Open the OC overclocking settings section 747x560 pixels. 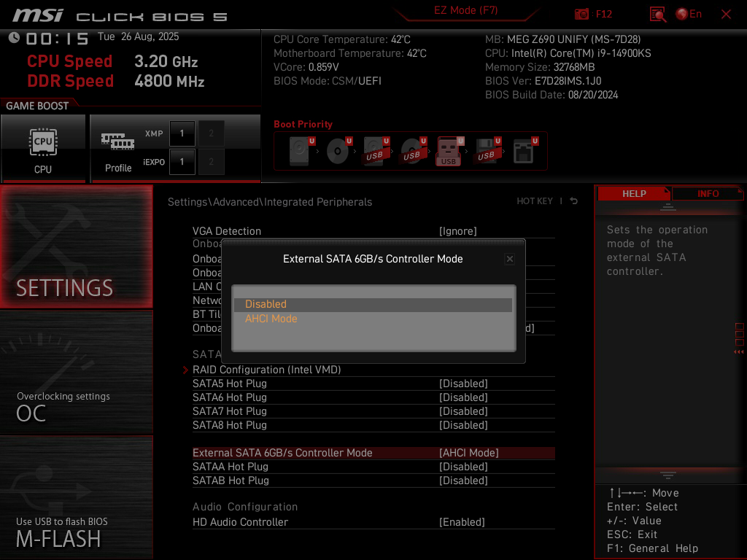(76, 373)
